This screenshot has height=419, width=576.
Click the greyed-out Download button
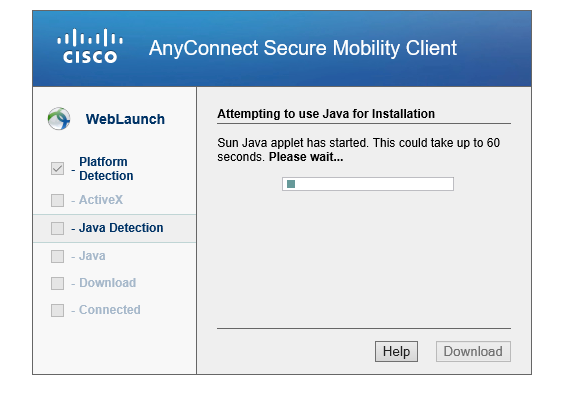coord(473,351)
